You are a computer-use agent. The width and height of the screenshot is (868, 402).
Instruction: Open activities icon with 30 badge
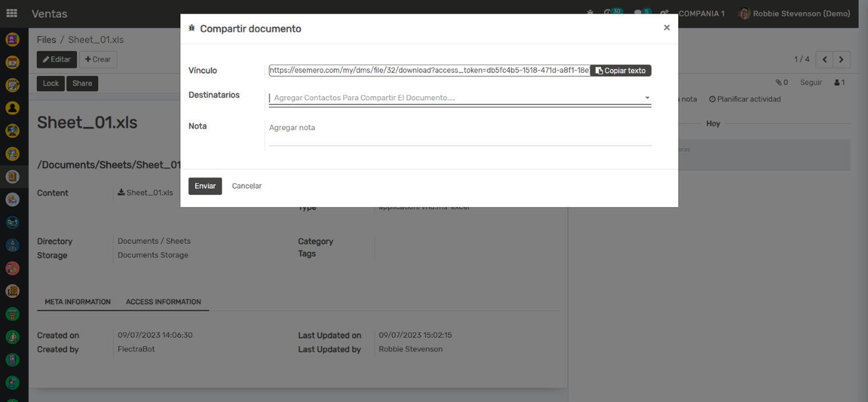pyautogui.click(x=612, y=13)
